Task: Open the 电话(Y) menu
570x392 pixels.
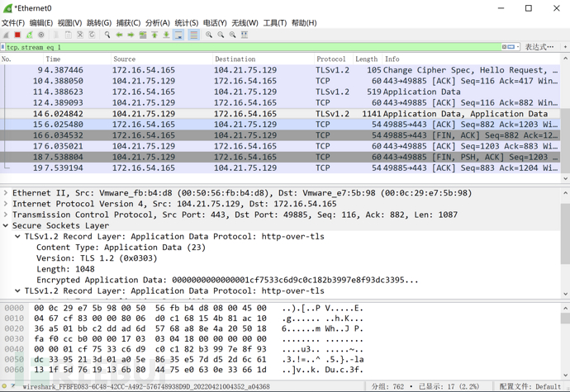Action: pos(215,23)
